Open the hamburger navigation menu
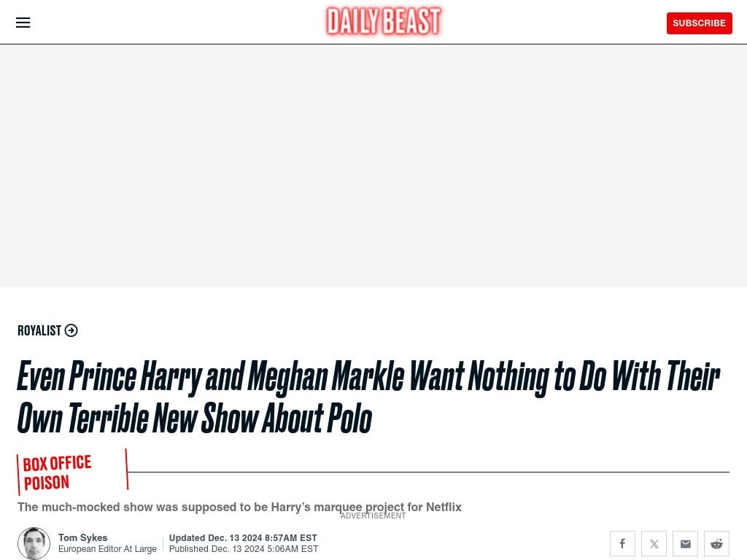The image size is (747, 560). (23, 23)
